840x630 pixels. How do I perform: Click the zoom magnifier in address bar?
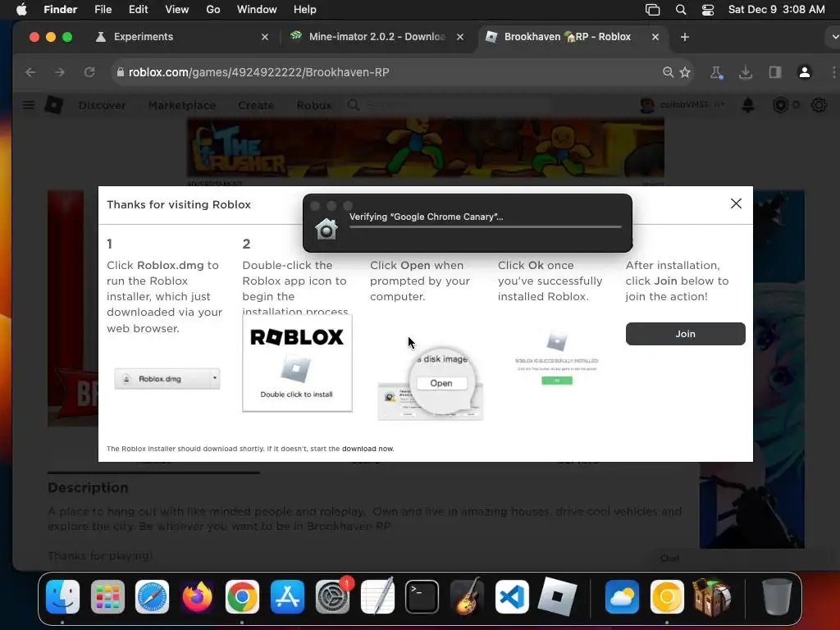pyautogui.click(x=668, y=72)
